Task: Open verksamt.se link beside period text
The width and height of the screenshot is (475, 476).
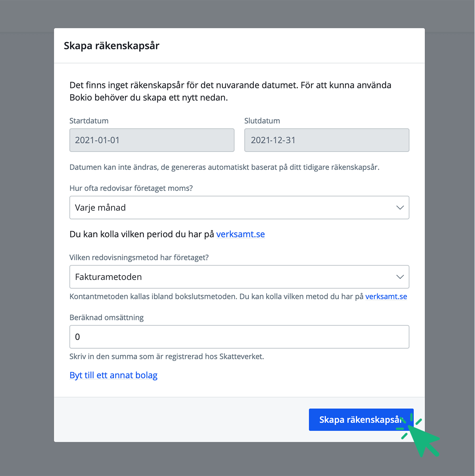Action: click(240, 234)
